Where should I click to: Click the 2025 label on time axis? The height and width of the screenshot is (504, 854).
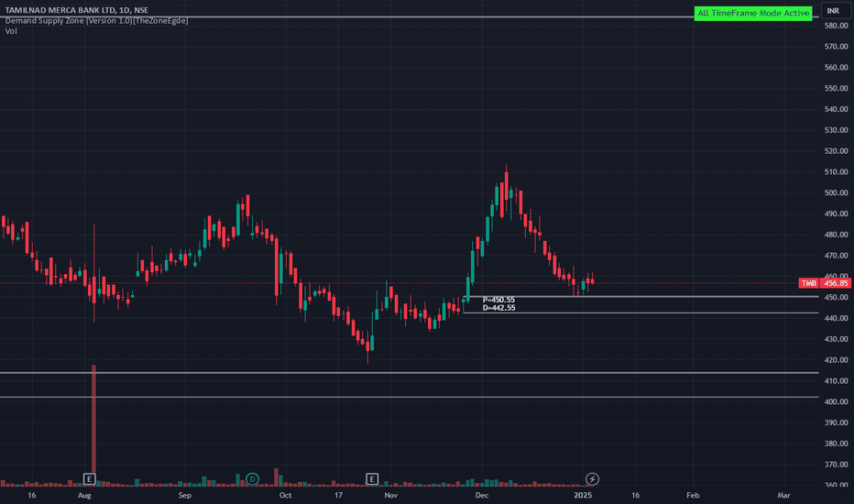tap(583, 495)
